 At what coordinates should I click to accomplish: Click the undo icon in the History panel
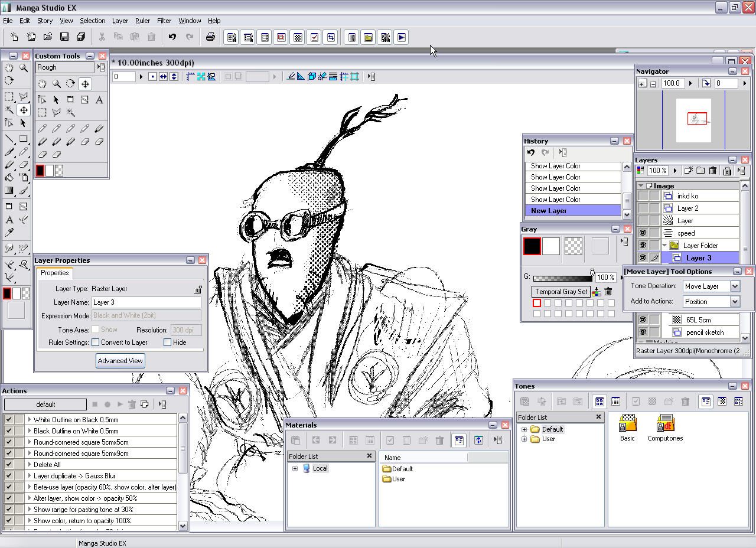click(531, 152)
